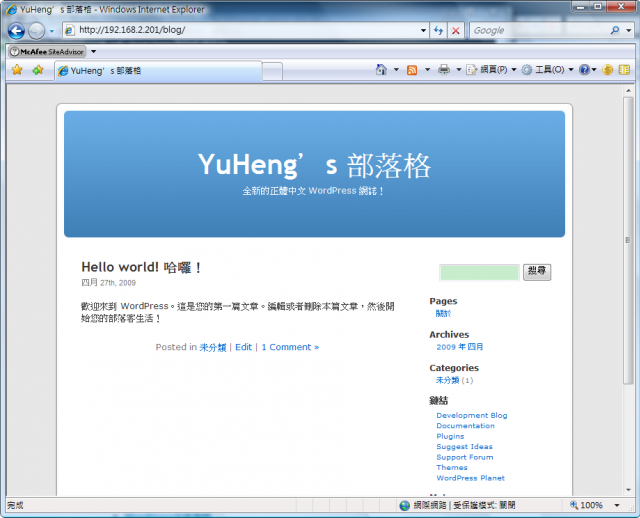Click the Stop loading red X icon
This screenshot has width=640, height=518.
456,30
